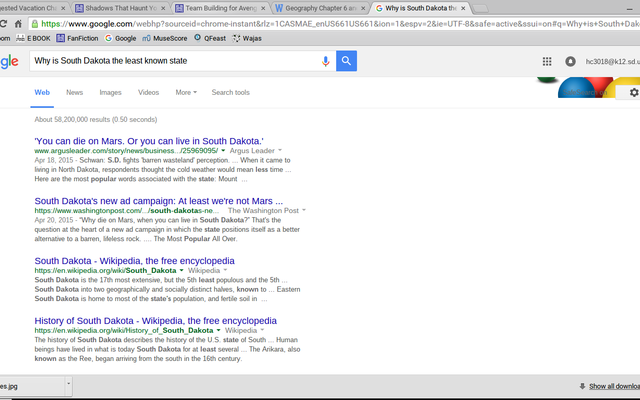Screen dimensions: 640x400
Task: Reload the current page
Action: (x=3, y=24)
